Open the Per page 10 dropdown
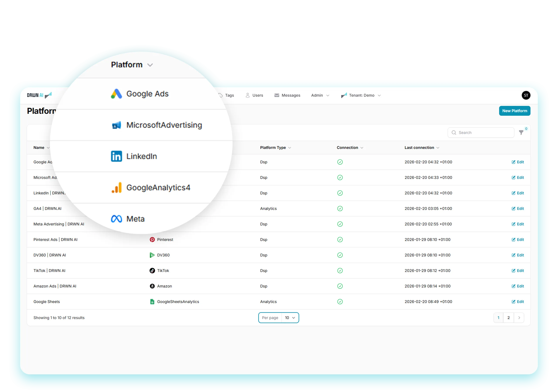 290,318
